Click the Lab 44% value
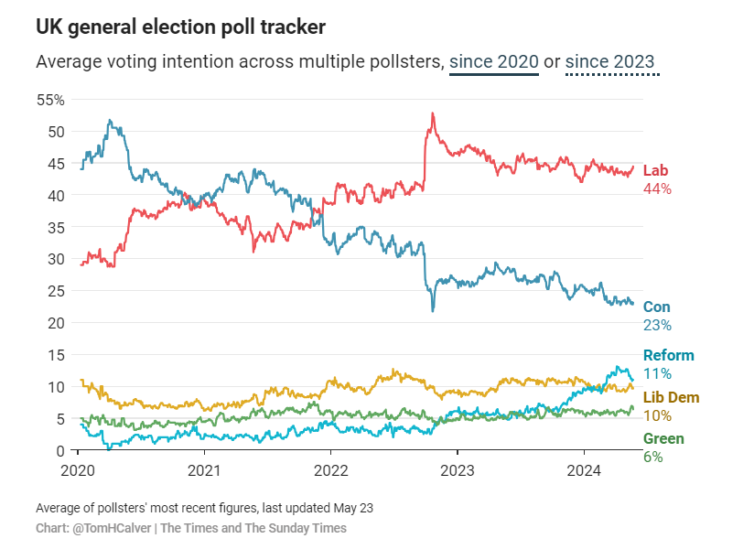Image resolution: width=754 pixels, height=560 pixels. click(657, 189)
